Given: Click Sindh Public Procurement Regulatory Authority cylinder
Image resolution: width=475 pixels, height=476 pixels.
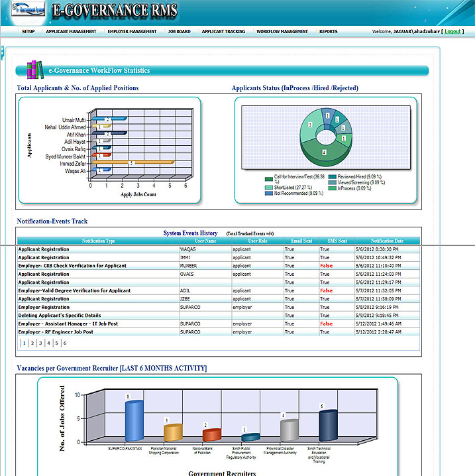Looking at the screenshot, I should pos(250,437).
